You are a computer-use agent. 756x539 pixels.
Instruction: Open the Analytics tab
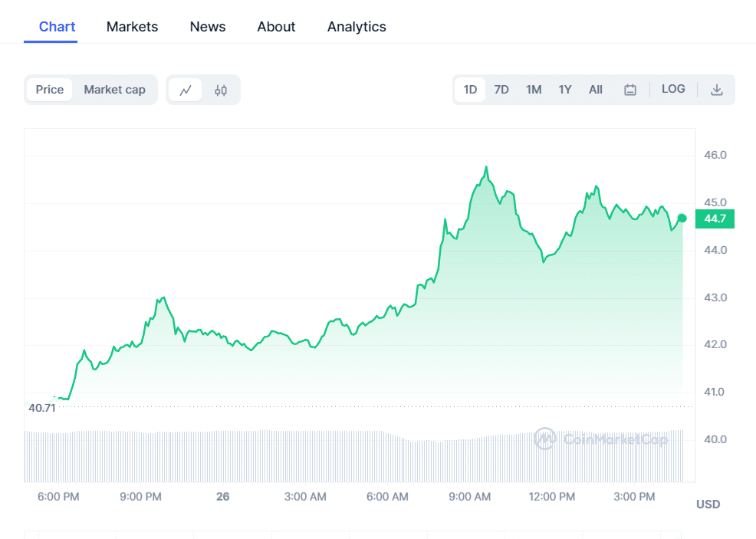[x=357, y=27]
